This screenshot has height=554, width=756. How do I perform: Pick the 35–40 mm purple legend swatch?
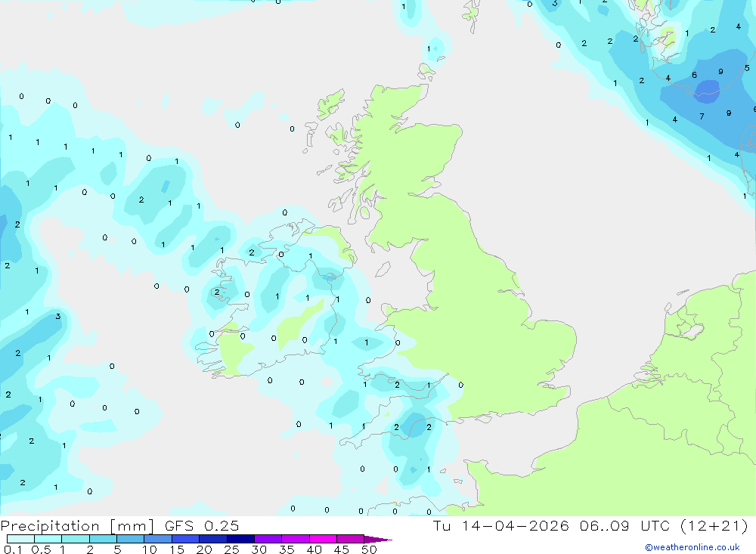tap(296, 539)
